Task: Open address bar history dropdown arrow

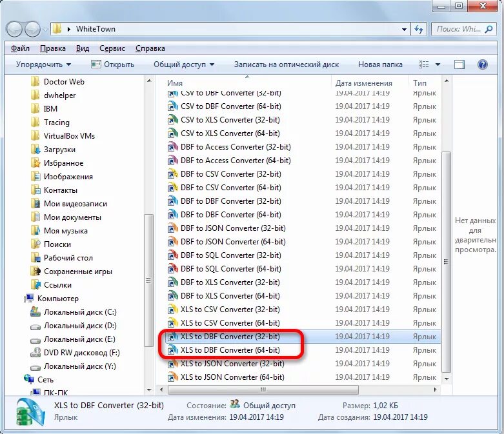Action: 404,30
